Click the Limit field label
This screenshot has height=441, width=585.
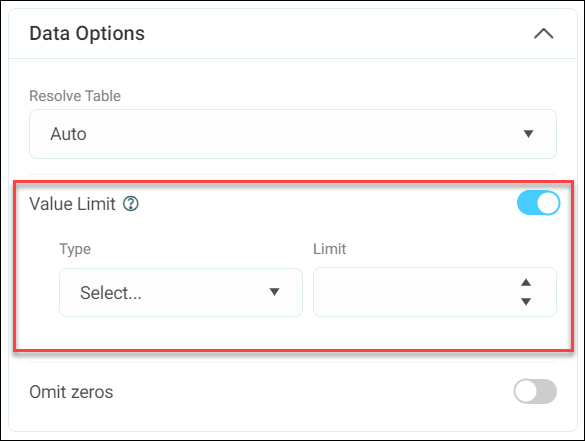(x=329, y=249)
